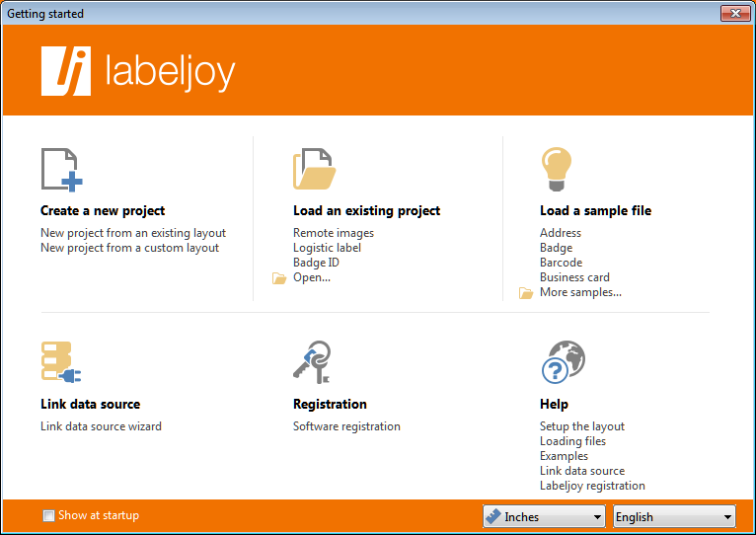Close the Getting started window
The image size is (756, 535).
(735, 13)
